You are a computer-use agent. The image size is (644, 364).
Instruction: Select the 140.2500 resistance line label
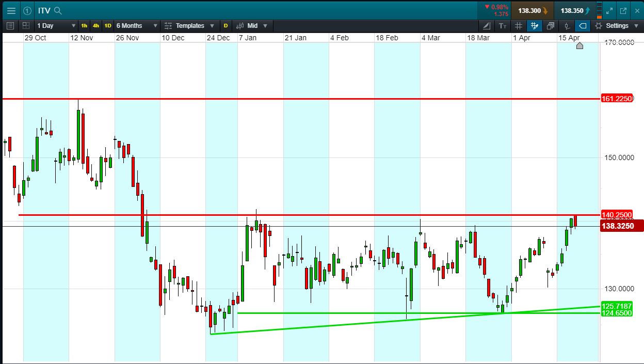[x=617, y=215]
